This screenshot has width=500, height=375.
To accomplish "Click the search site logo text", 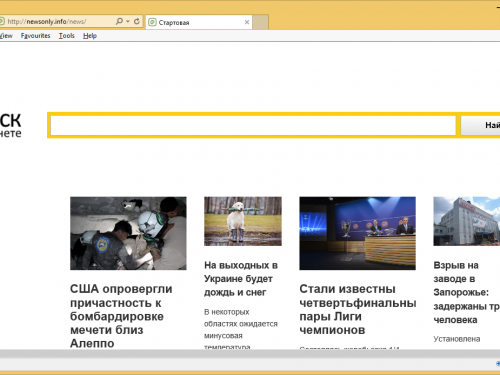I will [10, 125].
